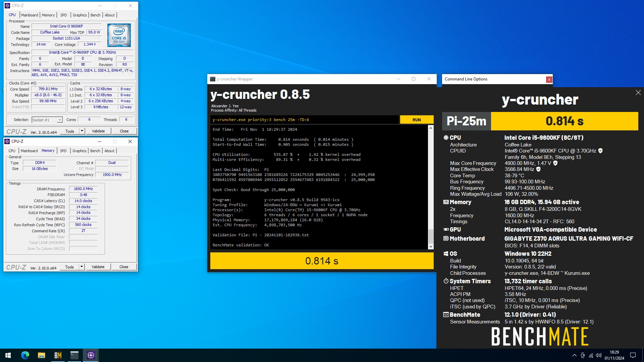Click OS Windows icon in BenchMate
Image resolution: width=644 pixels, height=362 pixels.
tap(446, 254)
